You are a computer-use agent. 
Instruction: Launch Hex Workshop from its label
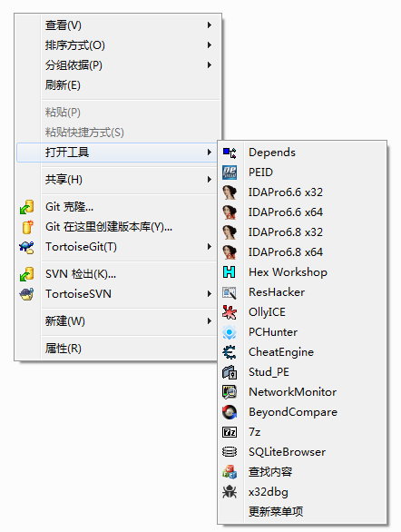click(x=289, y=272)
